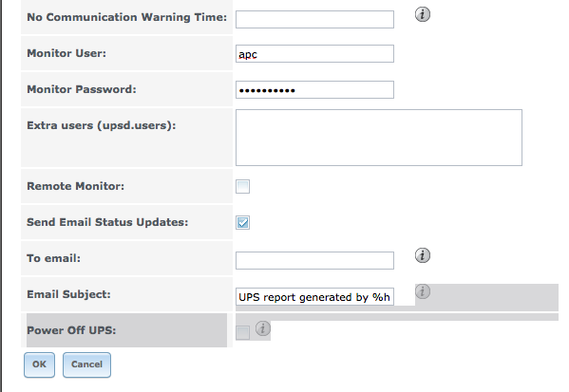The height and width of the screenshot is (392, 569).
Task: Focus the No Communication Warning Time field
Action: point(314,19)
